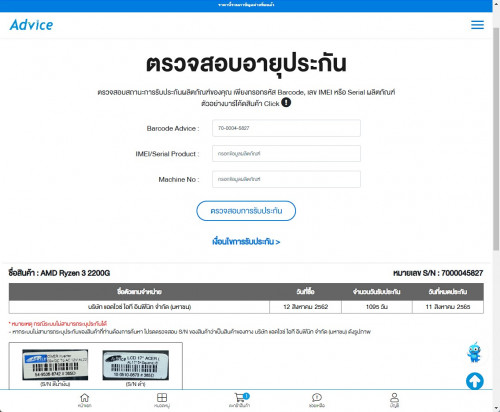500x412 pixels.
Task: Click the scroll-to-top arrow button
Action: [475, 381]
